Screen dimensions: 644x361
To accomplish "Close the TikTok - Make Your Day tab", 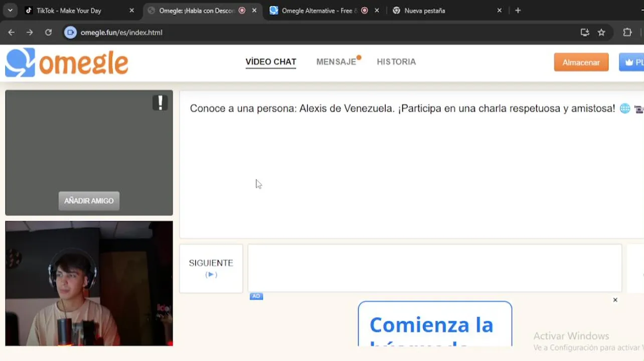I will (132, 11).
